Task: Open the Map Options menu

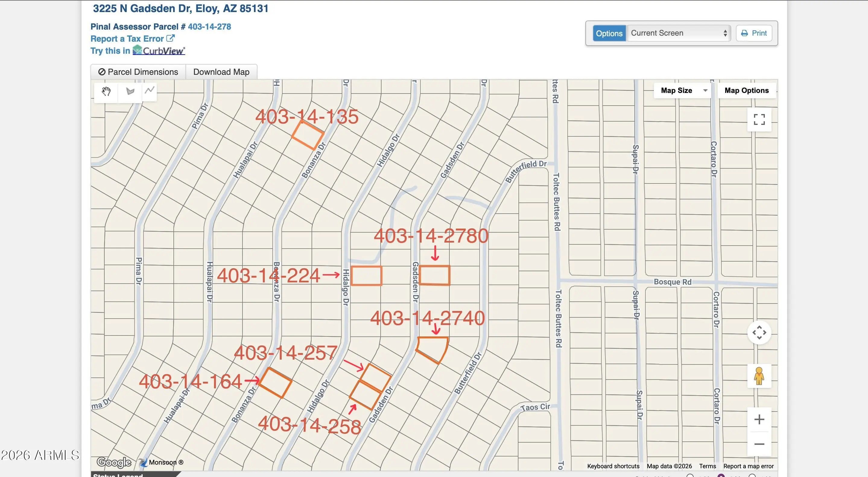Action: coord(746,90)
